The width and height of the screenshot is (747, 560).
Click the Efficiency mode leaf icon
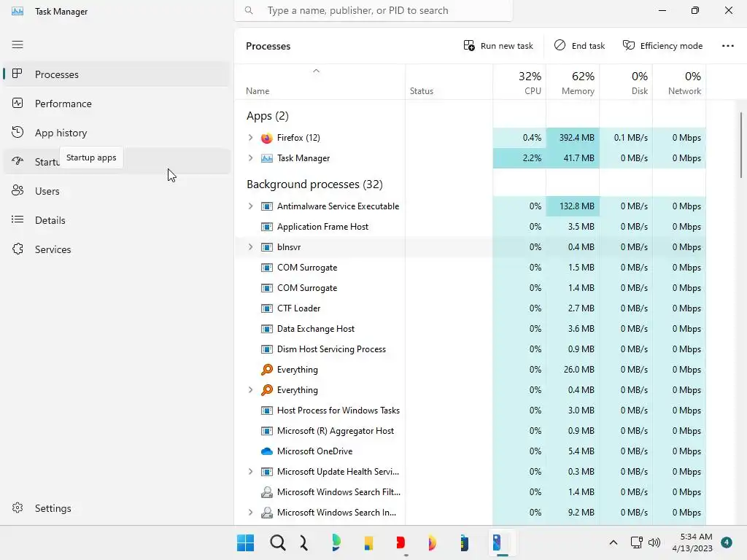coord(629,45)
